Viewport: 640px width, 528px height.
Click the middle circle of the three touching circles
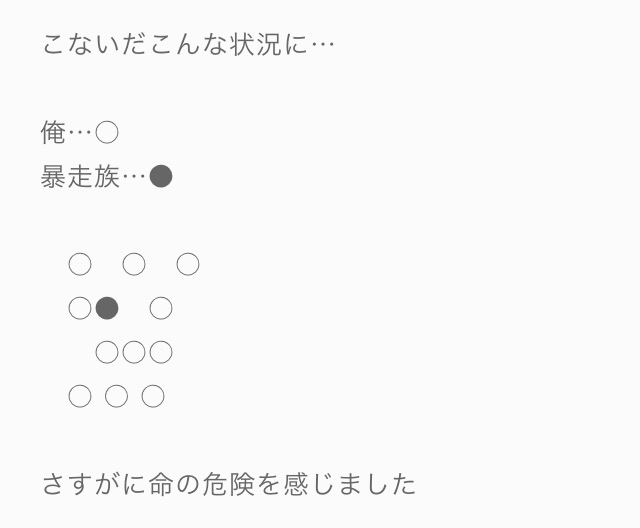[x=134, y=352]
